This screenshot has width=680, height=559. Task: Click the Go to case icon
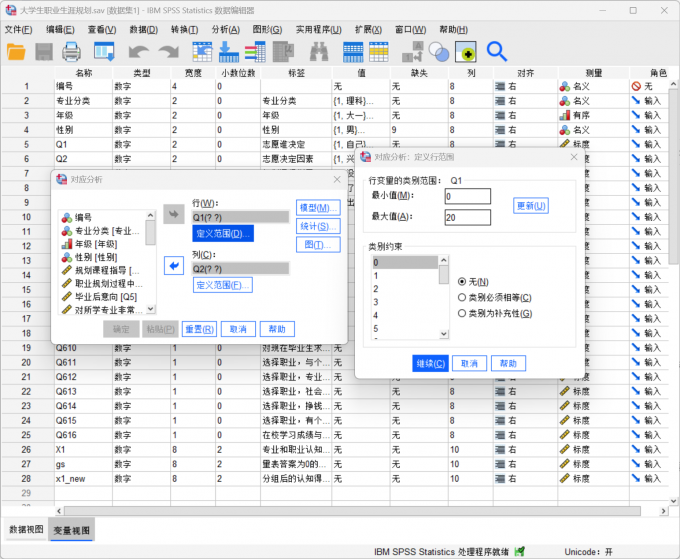[202, 52]
